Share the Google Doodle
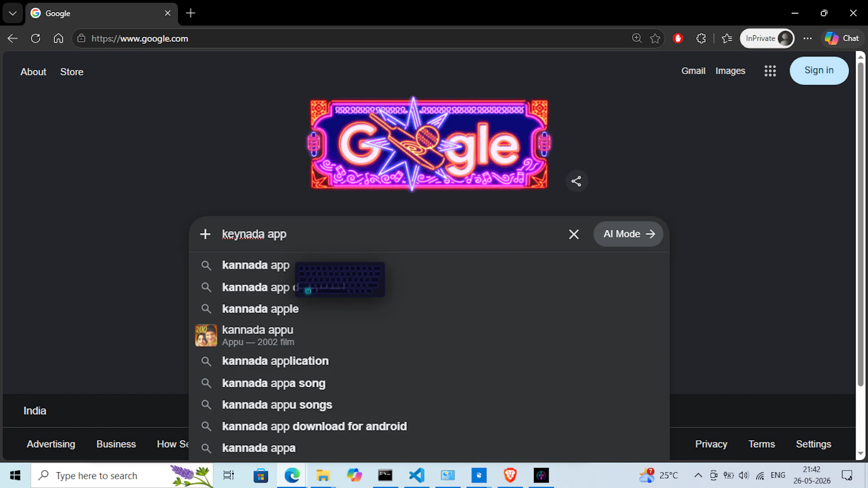 (x=577, y=181)
